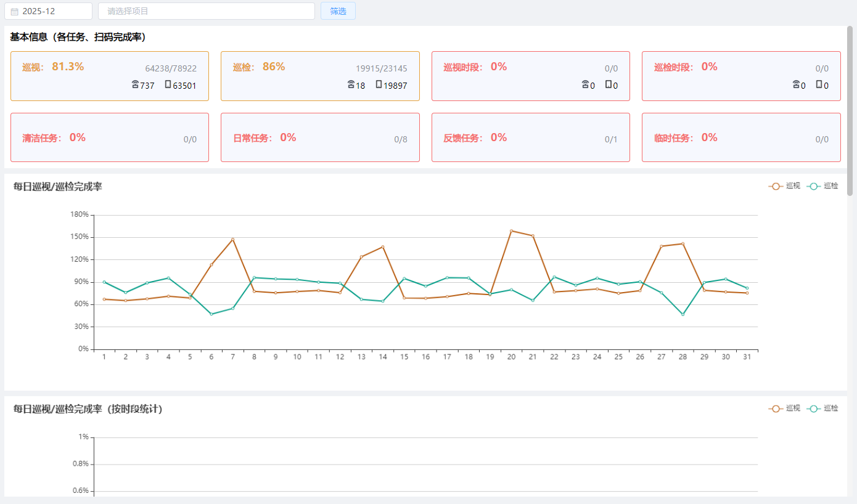857x504 pixels.
Task: Toggle the 巡检 legend in the 每日巡视/巡检完成率 chart
Action: click(822, 186)
